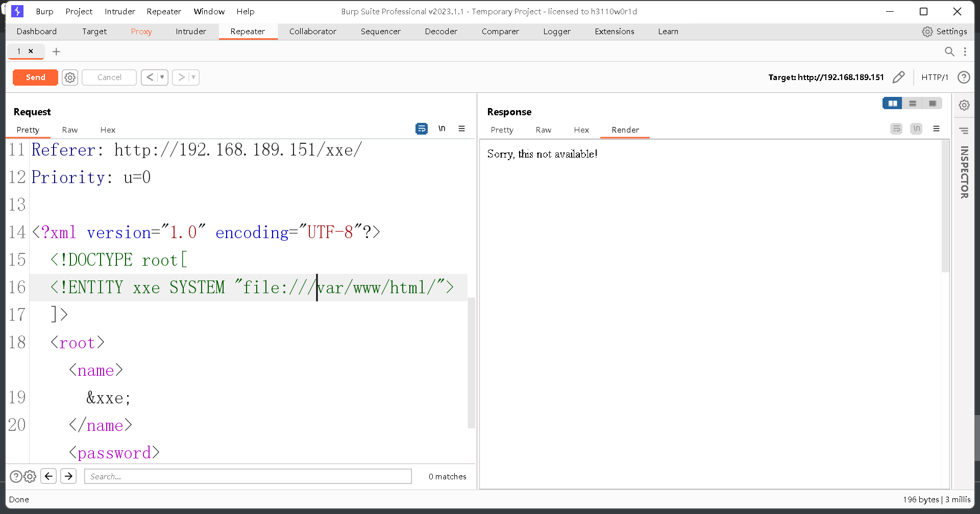Close Repeater tab 1
The width and height of the screenshot is (980, 514).
pos(31,51)
